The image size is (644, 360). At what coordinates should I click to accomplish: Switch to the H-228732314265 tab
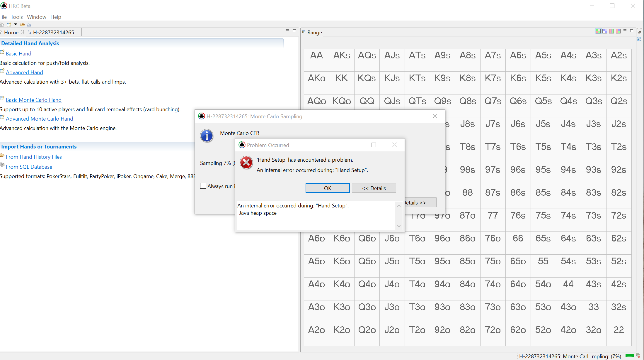53,32
